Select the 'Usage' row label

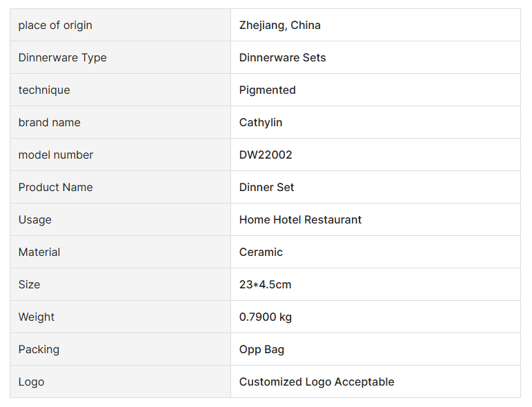point(35,220)
